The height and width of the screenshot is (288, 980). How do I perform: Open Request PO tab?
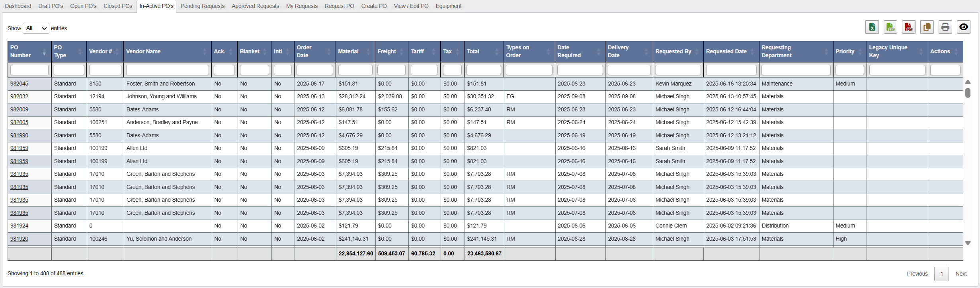pyautogui.click(x=339, y=6)
